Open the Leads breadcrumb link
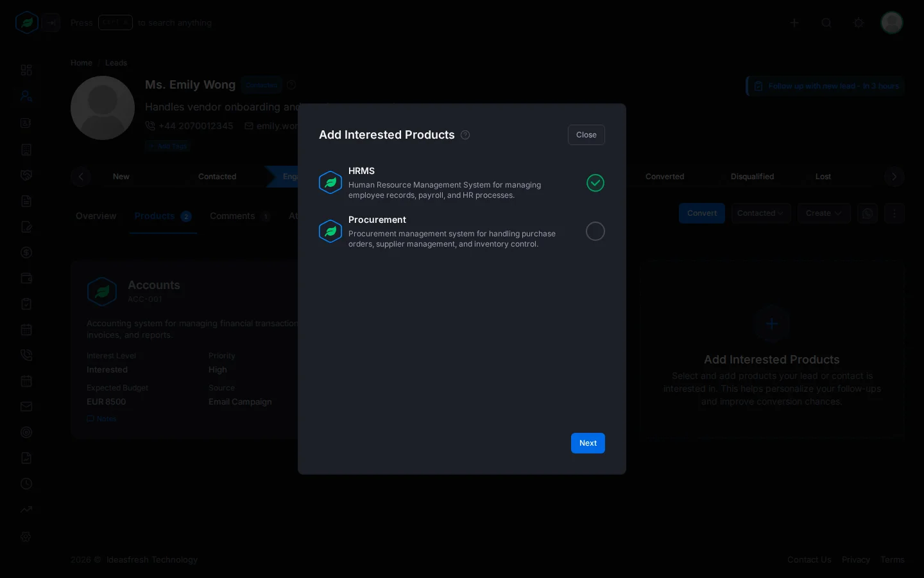Image resolution: width=924 pixels, height=578 pixels. click(x=116, y=63)
